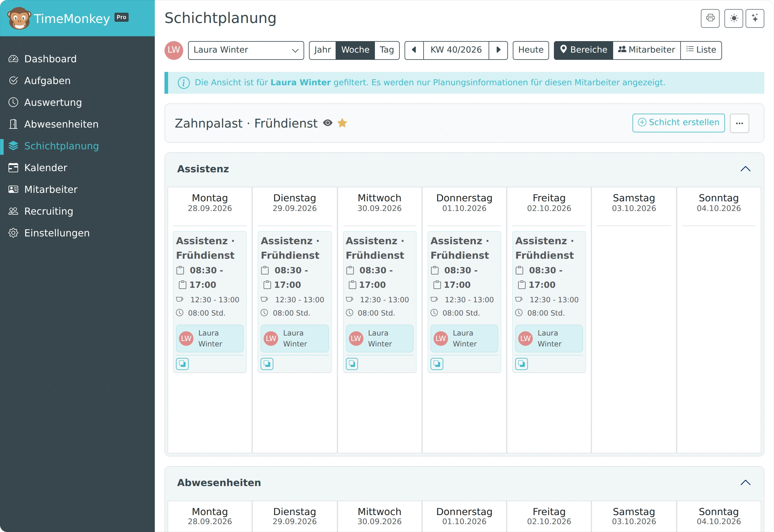The height and width of the screenshot is (532, 774).
Task: Copy Friday's Assistenz shift icon
Action: pos(522,364)
